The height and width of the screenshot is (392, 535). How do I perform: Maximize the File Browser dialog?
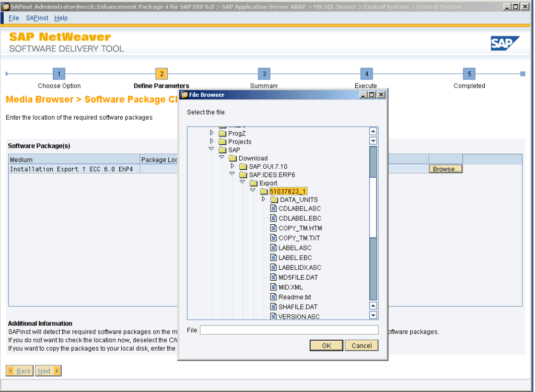tap(373, 95)
